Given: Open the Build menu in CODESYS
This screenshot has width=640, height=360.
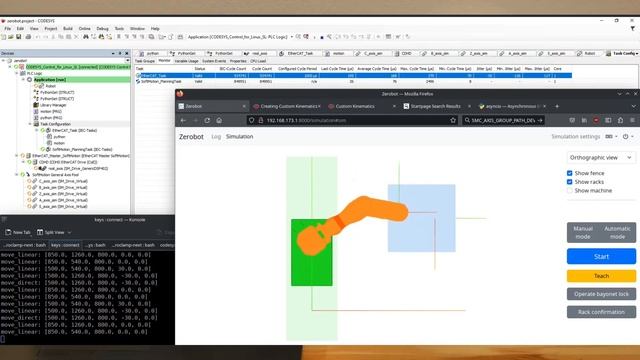Looking at the screenshot, I should (68, 29).
